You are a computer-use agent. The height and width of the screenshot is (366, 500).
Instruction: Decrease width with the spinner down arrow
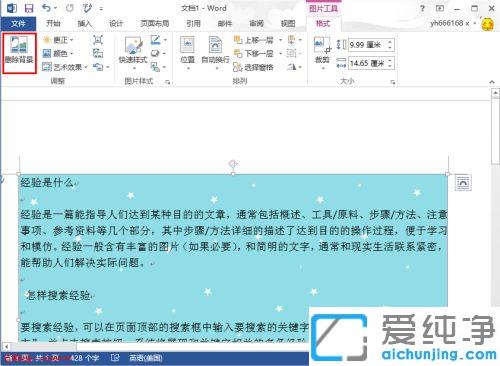click(x=390, y=66)
